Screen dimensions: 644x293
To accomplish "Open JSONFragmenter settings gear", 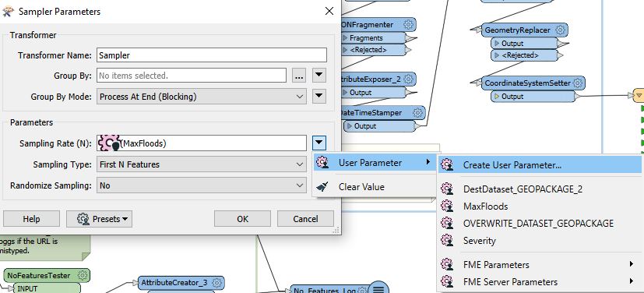I will point(408,24).
